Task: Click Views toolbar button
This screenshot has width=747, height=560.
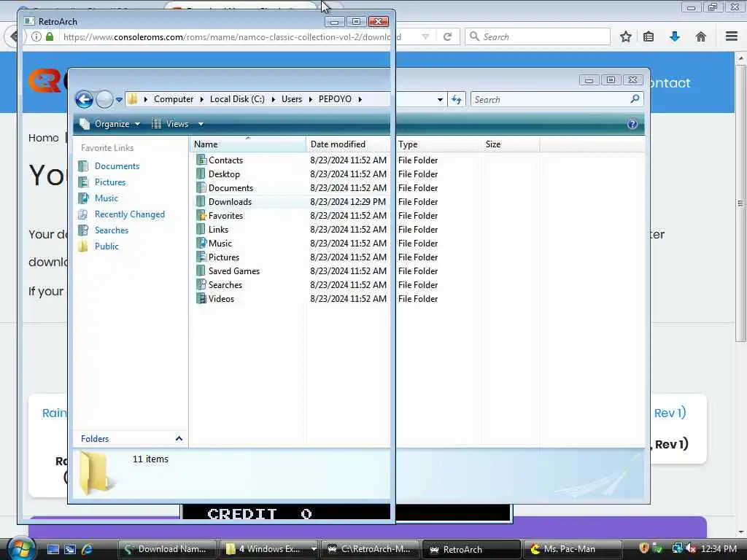Action: point(170,124)
